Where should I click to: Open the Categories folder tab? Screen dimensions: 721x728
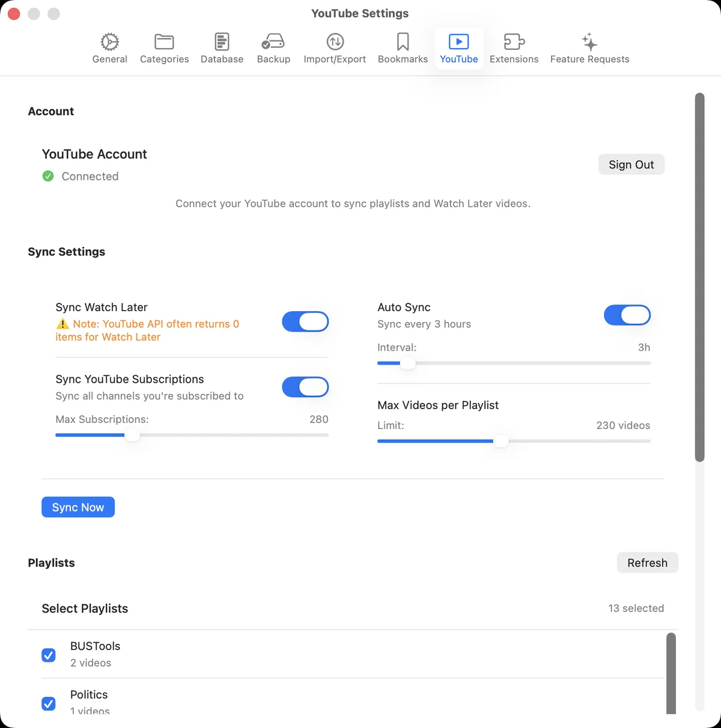click(x=164, y=49)
